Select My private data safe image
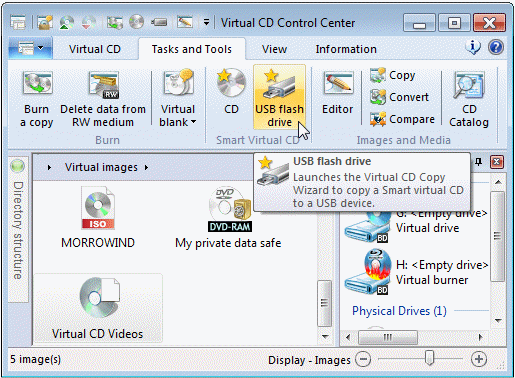The width and height of the screenshot is (515, 378). 228,217
